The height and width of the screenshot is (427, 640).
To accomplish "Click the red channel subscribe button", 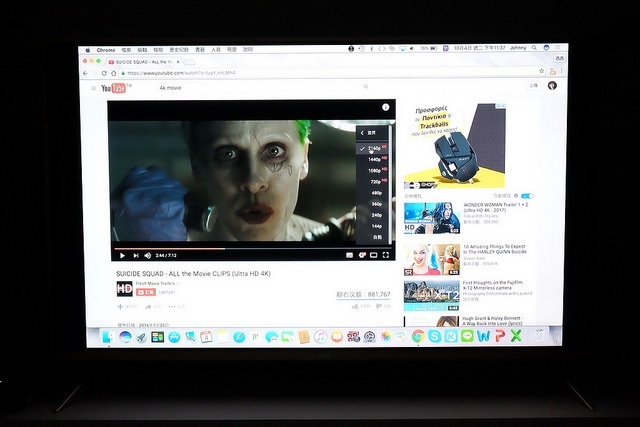I will (145, 292).
